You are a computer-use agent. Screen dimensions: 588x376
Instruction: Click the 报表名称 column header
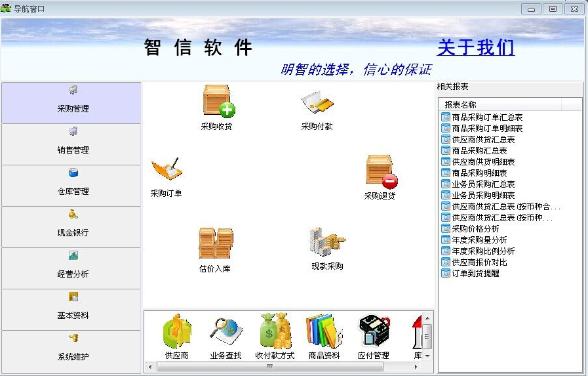point(500,105)
